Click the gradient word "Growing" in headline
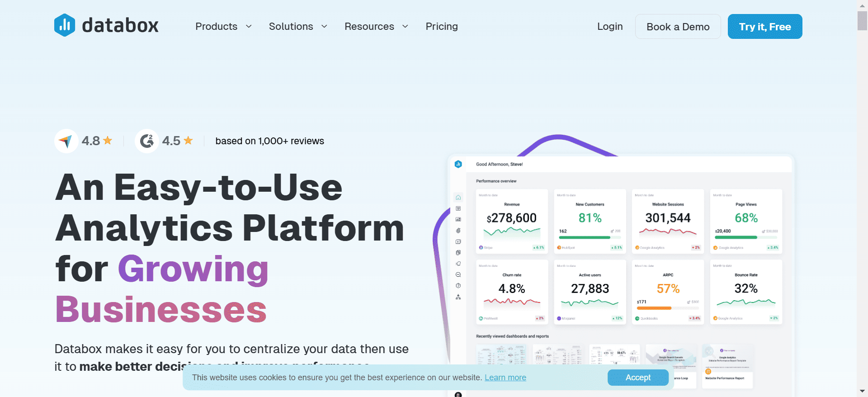The image size is (868, 397). click(193, 269)
